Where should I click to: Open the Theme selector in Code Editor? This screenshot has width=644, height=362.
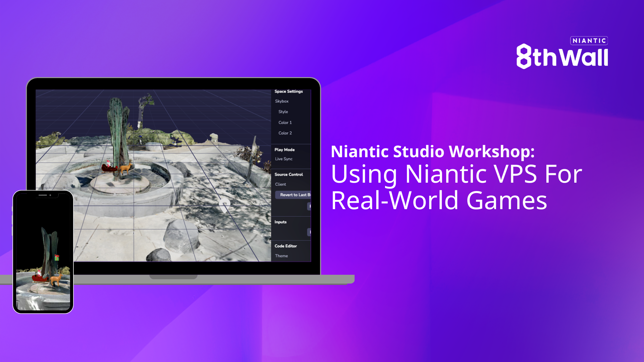[x=281, y=256]
